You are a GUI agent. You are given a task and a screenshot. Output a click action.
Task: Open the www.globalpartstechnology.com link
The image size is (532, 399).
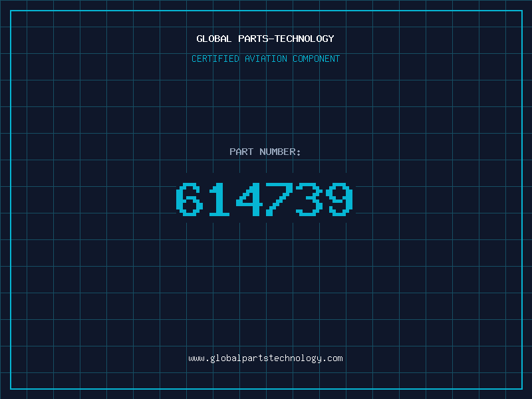pyautogui.click(x=265, y=358)
